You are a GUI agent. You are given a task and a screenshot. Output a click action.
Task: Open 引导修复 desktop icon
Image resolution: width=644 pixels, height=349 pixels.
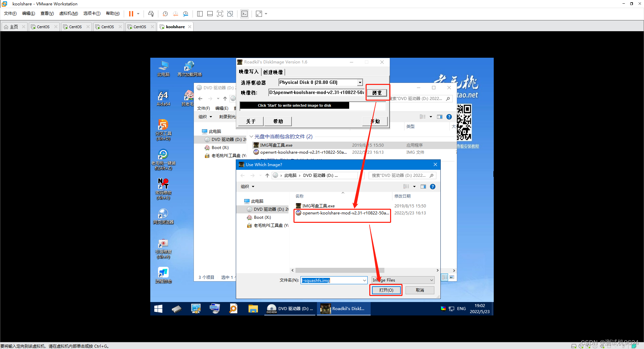tap(163, 248)
